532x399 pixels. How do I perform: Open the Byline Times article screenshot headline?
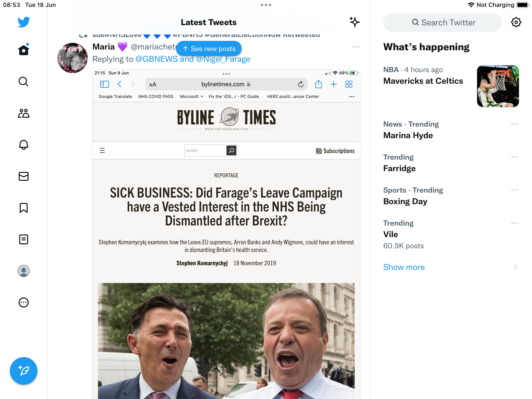[x=226, y=206]
